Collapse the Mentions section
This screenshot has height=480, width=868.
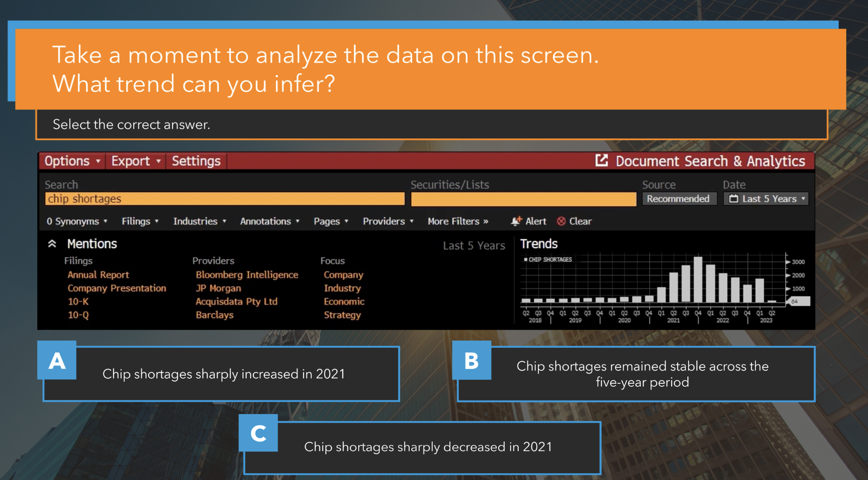coord(52,243)
